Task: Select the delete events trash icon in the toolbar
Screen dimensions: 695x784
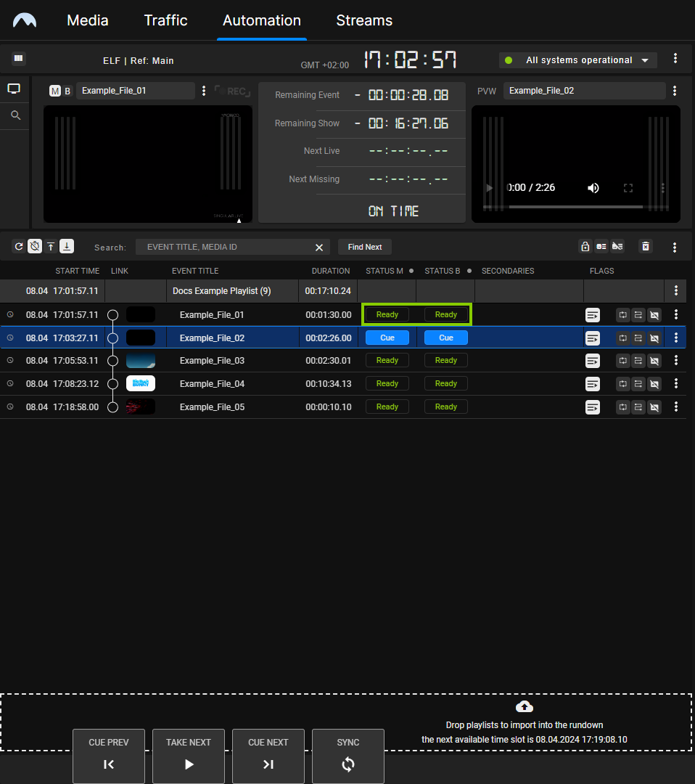Action: [x=645, y=247]
